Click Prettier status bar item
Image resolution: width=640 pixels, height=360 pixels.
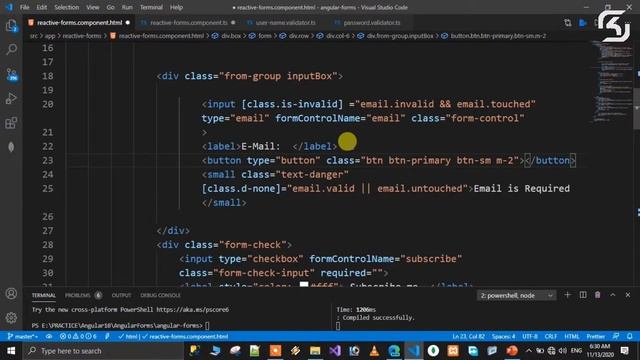596,337
